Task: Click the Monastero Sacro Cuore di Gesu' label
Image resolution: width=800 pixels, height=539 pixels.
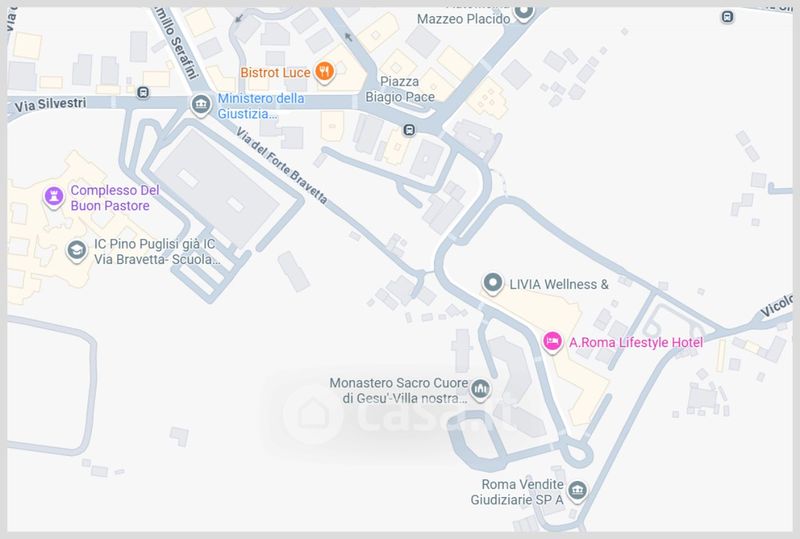Action: point(398,390)
